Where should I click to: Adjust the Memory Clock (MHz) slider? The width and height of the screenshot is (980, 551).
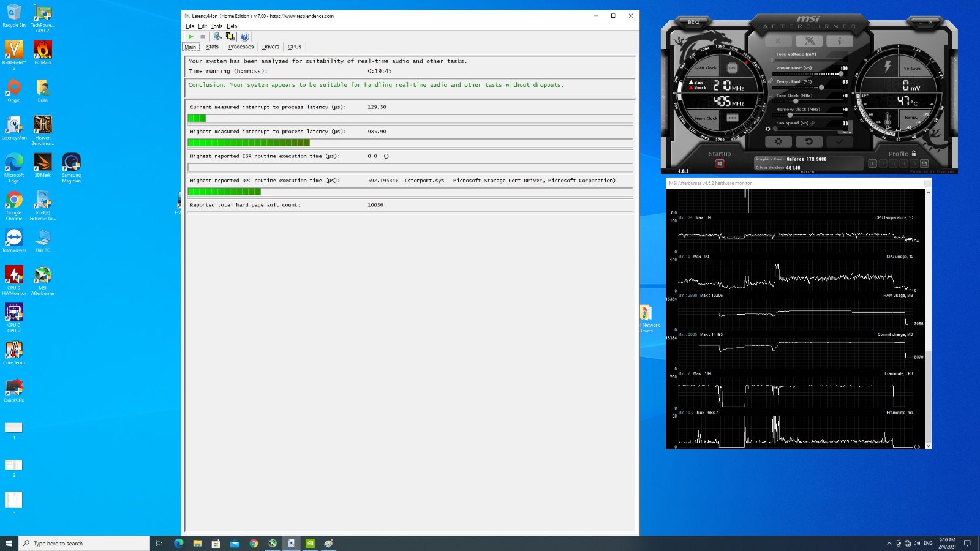(808, 115)
